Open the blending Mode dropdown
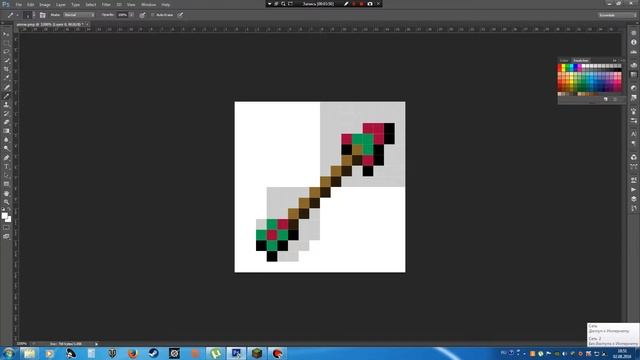 coord(79,15)
